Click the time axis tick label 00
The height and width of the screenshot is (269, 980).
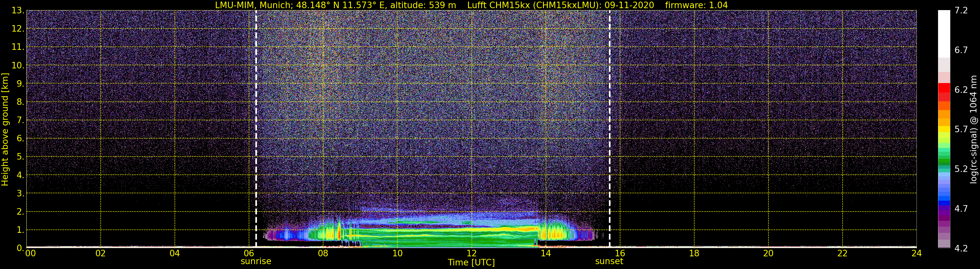pos(30,253)
